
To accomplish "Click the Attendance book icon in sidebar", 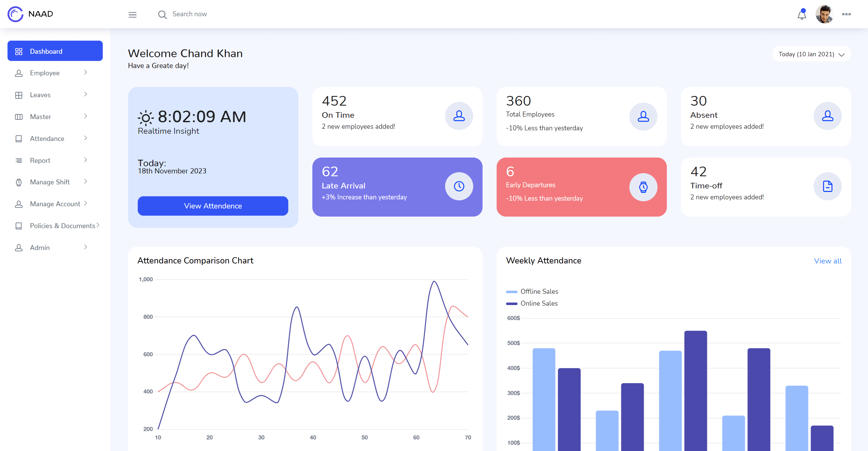I will point(19,138).
